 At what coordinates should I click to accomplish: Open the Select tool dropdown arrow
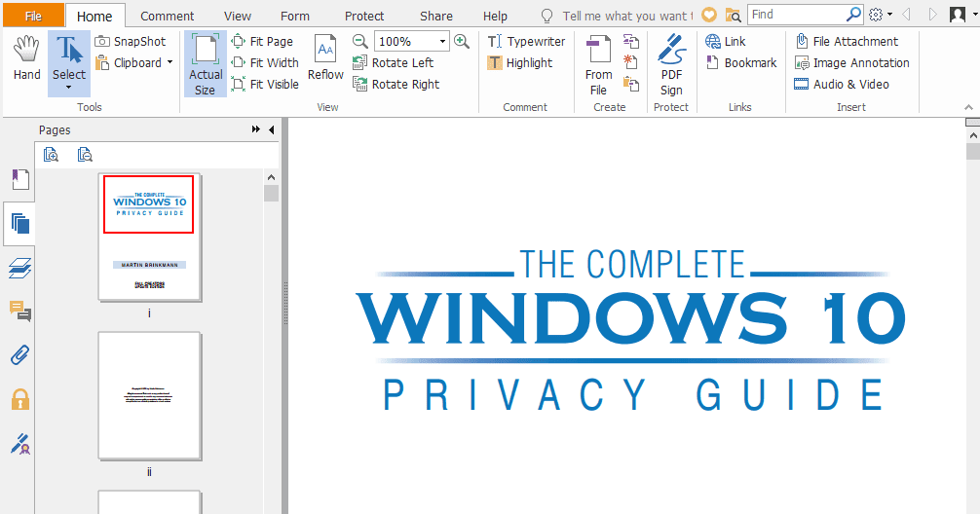click(69, 88)
